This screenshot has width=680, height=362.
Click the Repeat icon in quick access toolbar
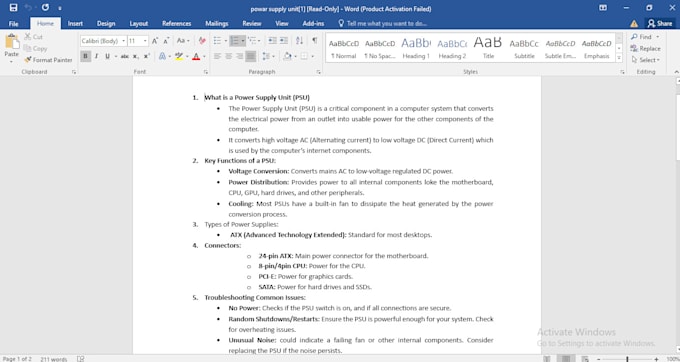coord(46,8)
